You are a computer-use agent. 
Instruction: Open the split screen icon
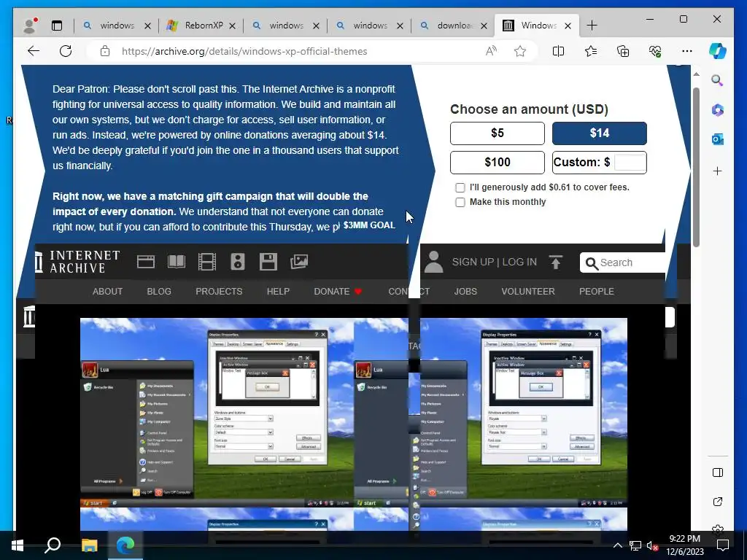pyautogui.click(x=558, y=51)
